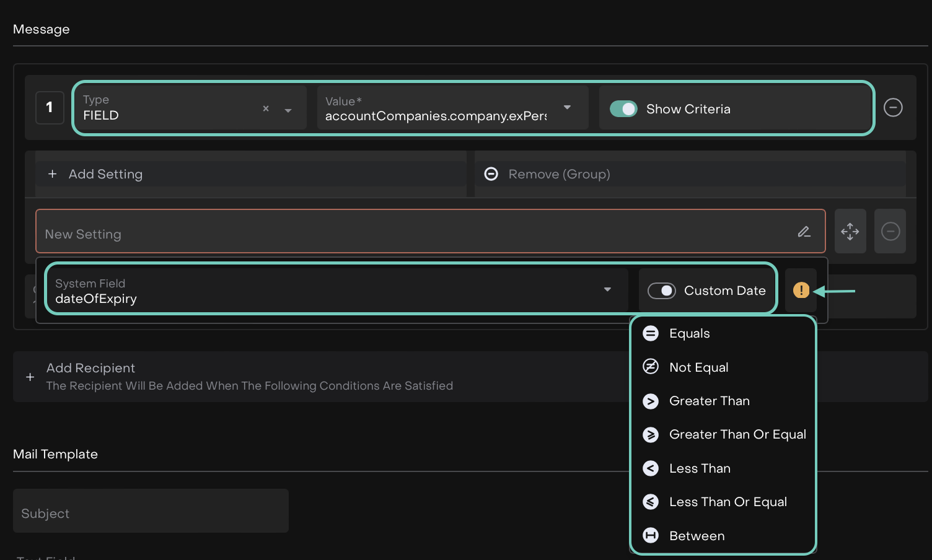Click the plus icon beside Add Recipient
The height and width of the screenshot is (560, 932).
click(x=30, y=377)
